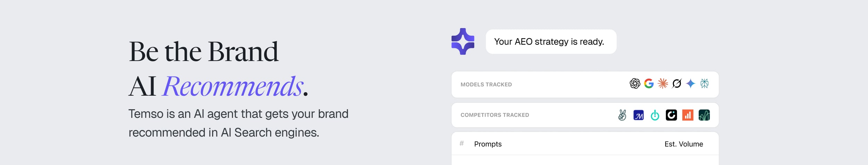Click the Est. Volume column header
Image resolution: width=868 pixels, height=165 pixels.
coord(684,144)
